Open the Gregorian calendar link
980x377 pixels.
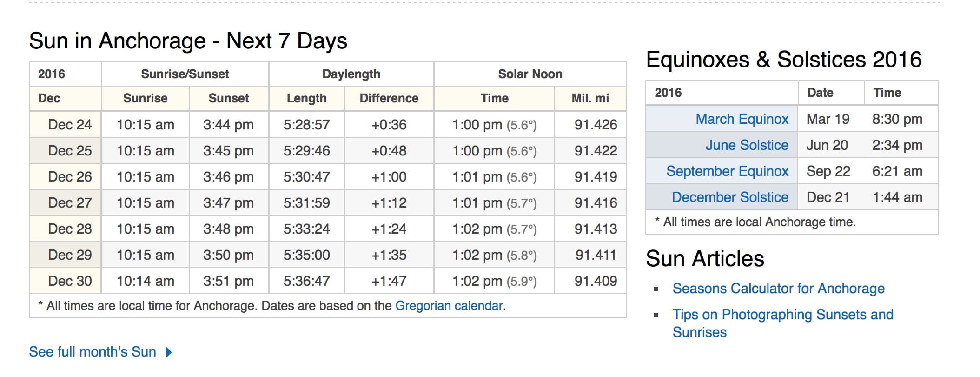449,306
